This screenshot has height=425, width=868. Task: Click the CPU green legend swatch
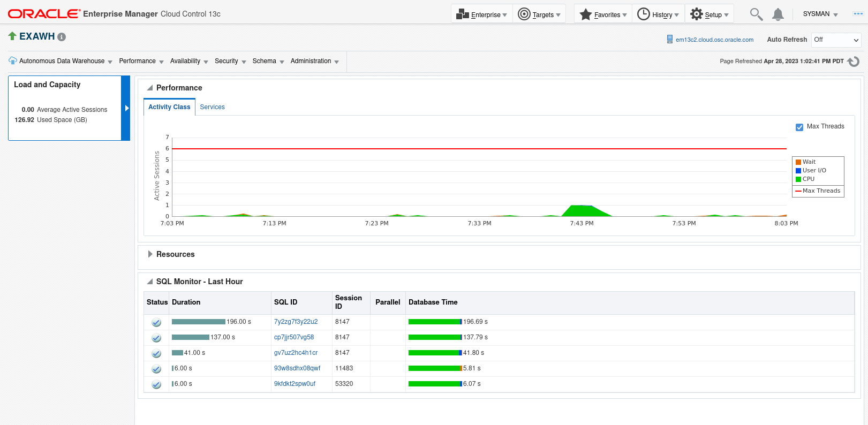click(x=798, y=179)
